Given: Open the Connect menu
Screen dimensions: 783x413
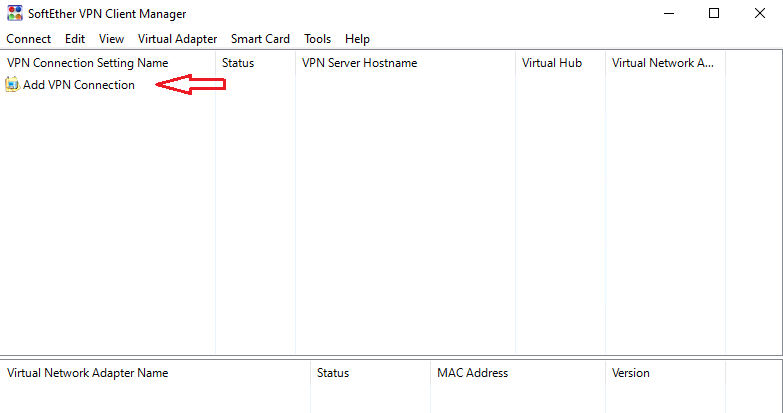Looking at the screenshot, I should click(28, 39).
